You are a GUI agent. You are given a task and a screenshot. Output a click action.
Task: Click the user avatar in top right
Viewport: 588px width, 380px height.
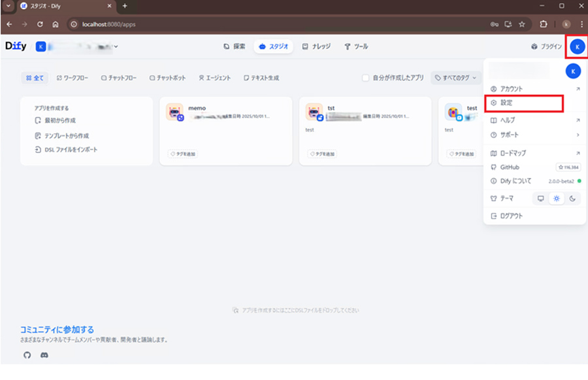point(576,47)
